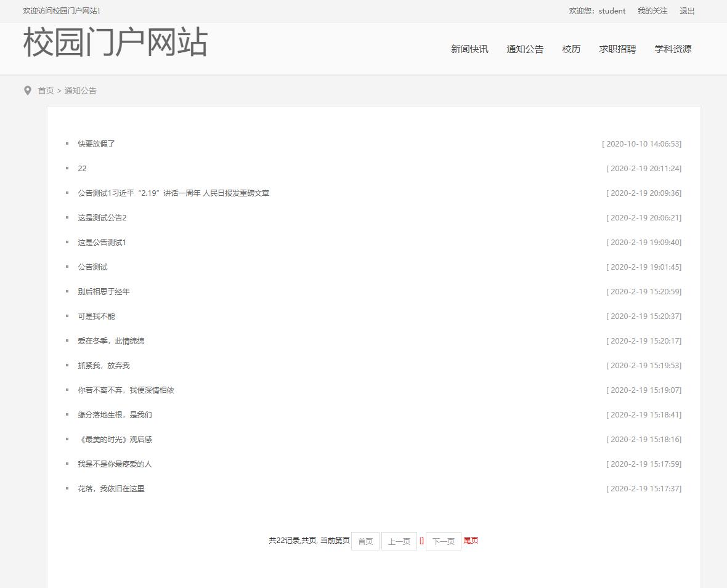
Task: Jump to last page with 尾页
Action: point(471,541)
